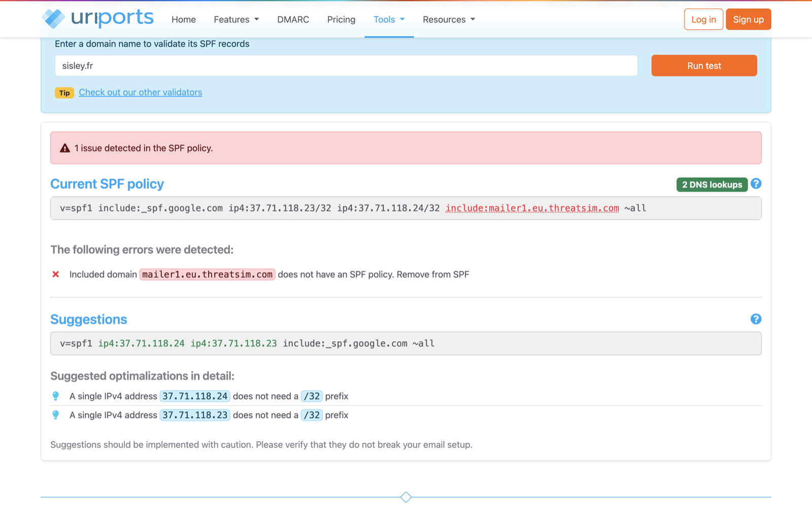
Task: Click the Log in button
Action: pyautogui.click(x=703, y=19)
